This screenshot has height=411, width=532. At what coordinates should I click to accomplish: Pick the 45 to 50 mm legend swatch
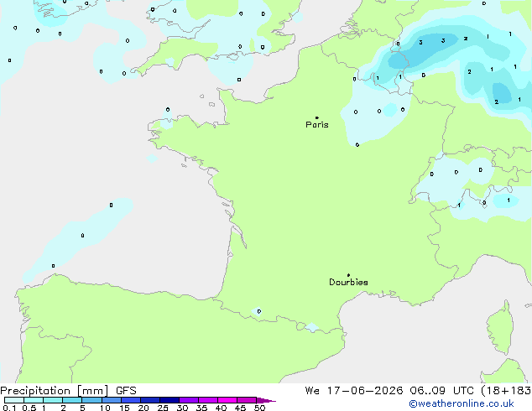[247, 400]
